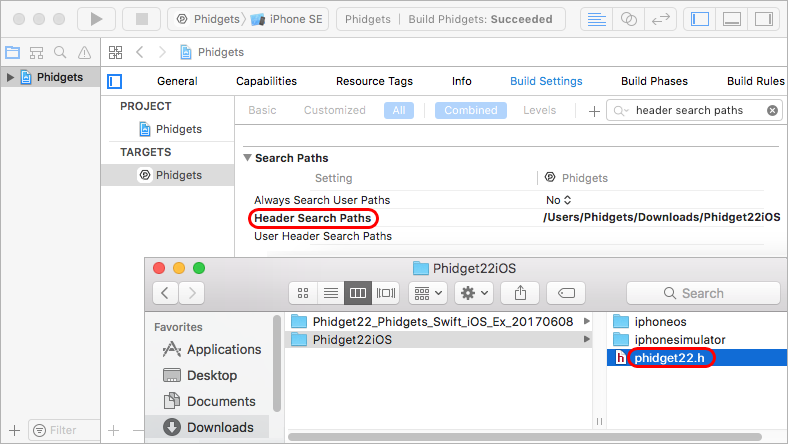The image size is (788, 444).
Task: Collapse the Search Paths section
Action: click(x=248, y=158)
